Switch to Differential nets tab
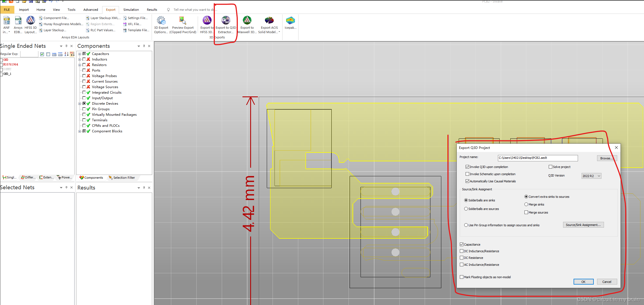 pyautogui.click(x=28, y=177)
